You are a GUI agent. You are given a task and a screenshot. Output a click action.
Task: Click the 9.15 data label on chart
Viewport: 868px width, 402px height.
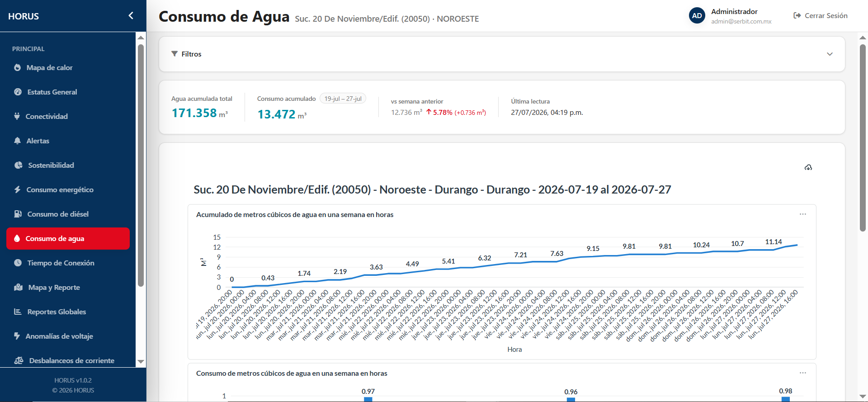click(x=593, y=248)
